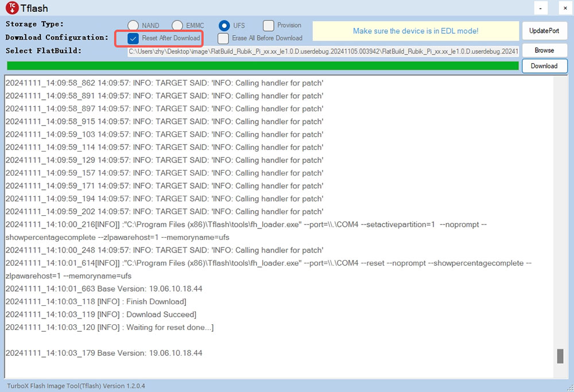Click the 14:10:01_663 Base Version line
The width and height of the screenshot is (574, 392).
click(x=104, y=289)
